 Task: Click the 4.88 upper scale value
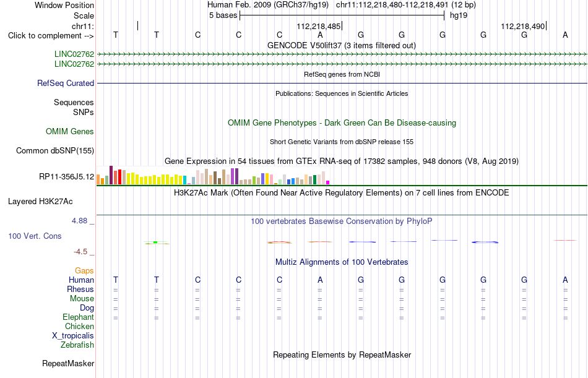tap(79, 221)
